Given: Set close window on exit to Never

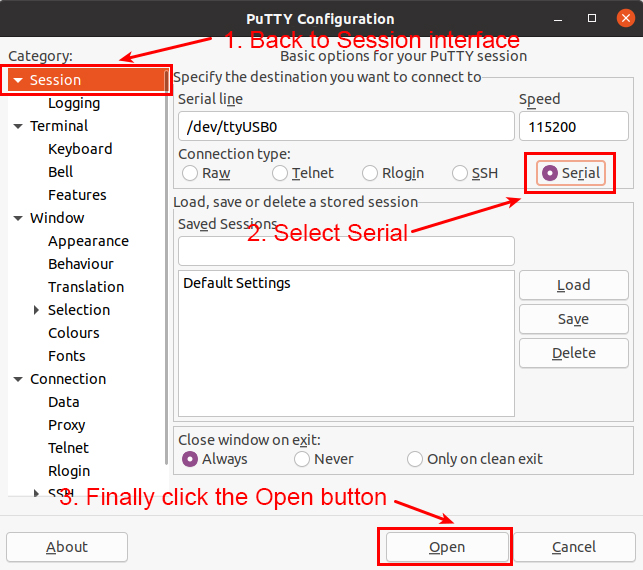Looking at the screenshot, I should pos(324,459).
